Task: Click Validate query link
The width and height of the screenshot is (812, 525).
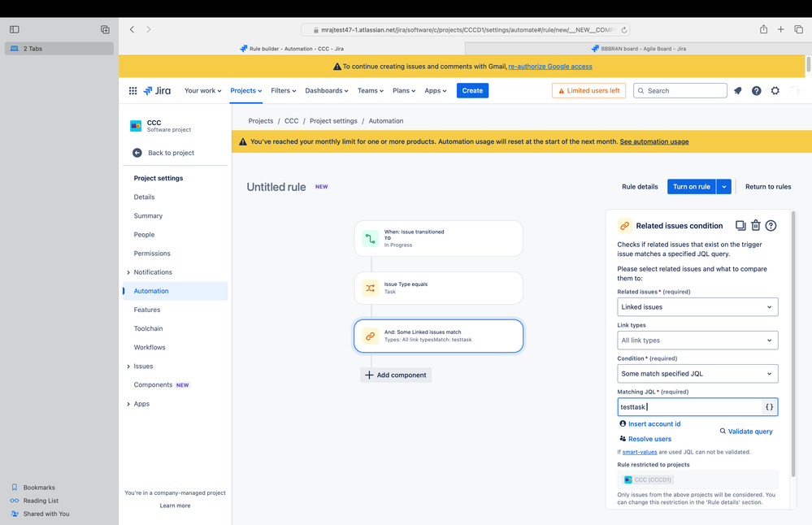Action: pos(746,432)
